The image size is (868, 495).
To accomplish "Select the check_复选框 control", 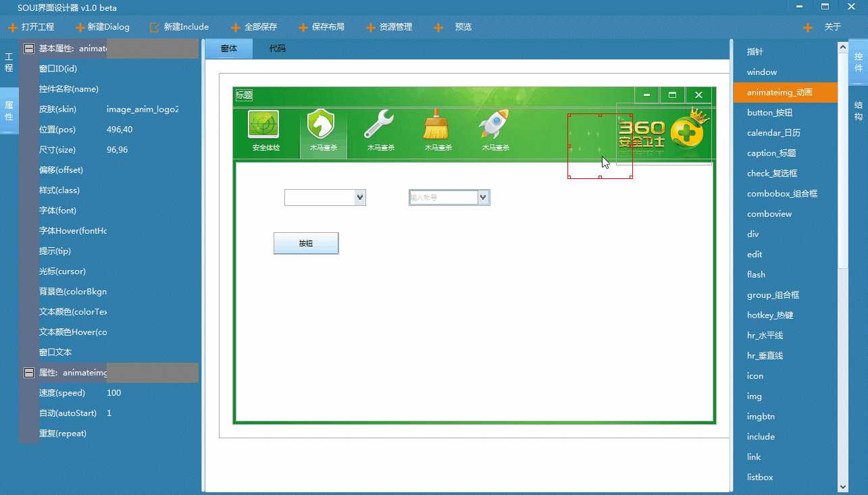I will (x=785, y=174).
